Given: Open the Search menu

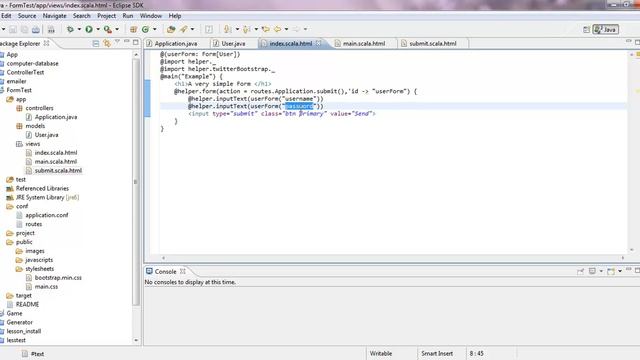Looking at the screenshot, I should pyautogui.click(x=82, y=16).
